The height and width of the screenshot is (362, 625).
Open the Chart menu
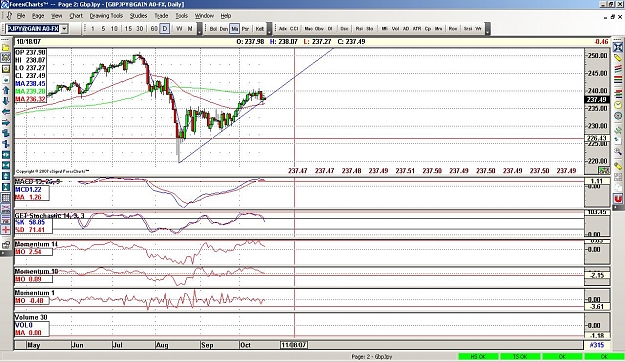coord(76,16)
